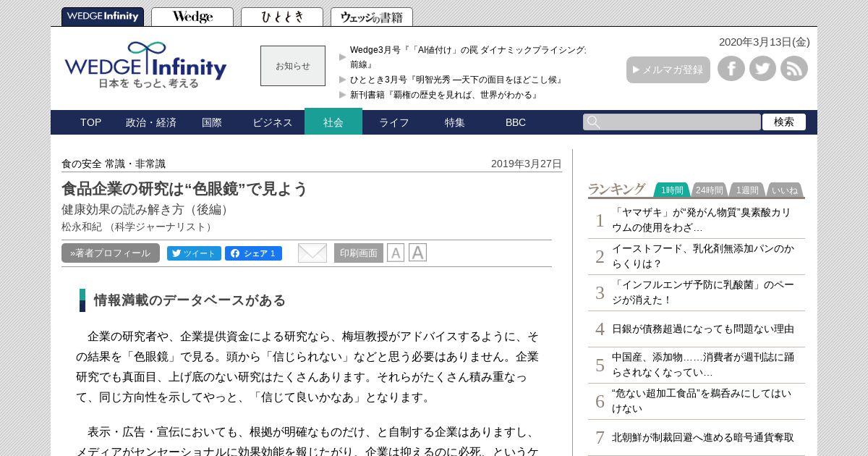Viewport: 868px width, 456px height.
Task: Open ranking 2 イーストフード 無添加パン article
Action: (703, 256)
